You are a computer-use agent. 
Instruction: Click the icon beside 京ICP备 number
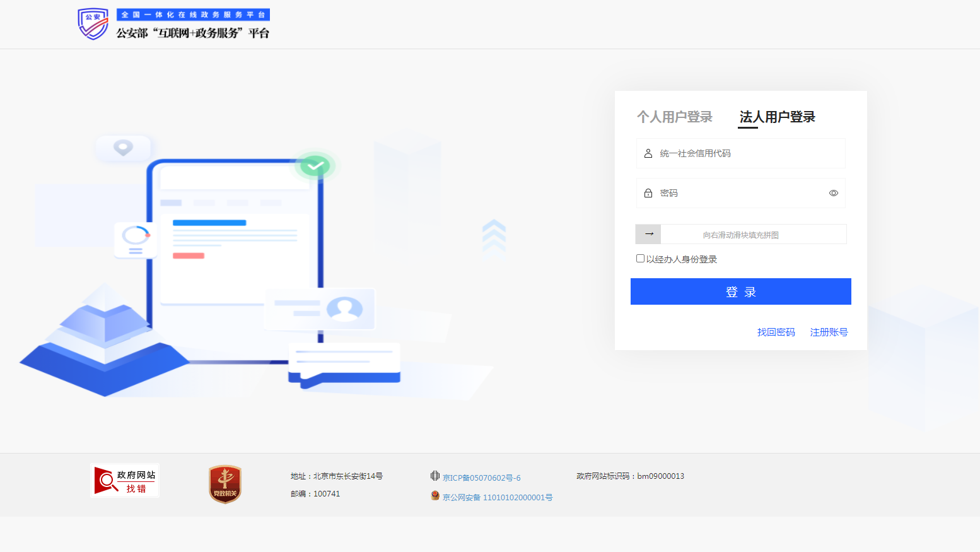(x=435, y=476)
